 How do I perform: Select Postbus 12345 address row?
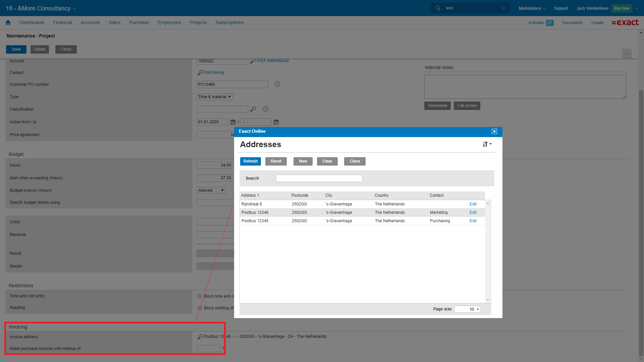point(362,221)
